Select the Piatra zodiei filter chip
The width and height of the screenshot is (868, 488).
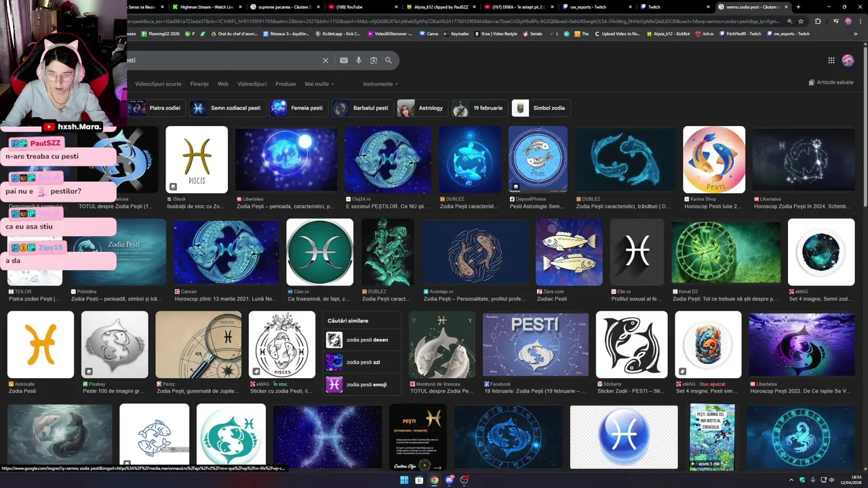click(x=157, y=108)
